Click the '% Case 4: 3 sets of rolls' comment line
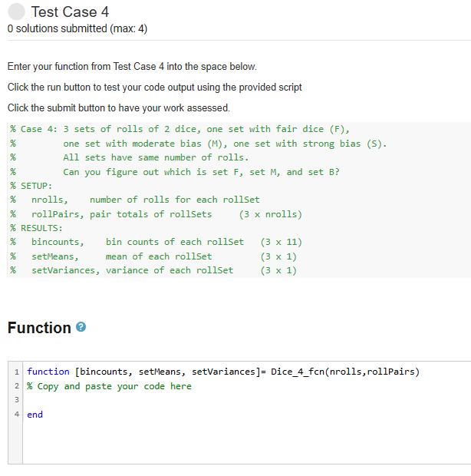This screenshot has height=476, width=471. click(x=180, y=129)
